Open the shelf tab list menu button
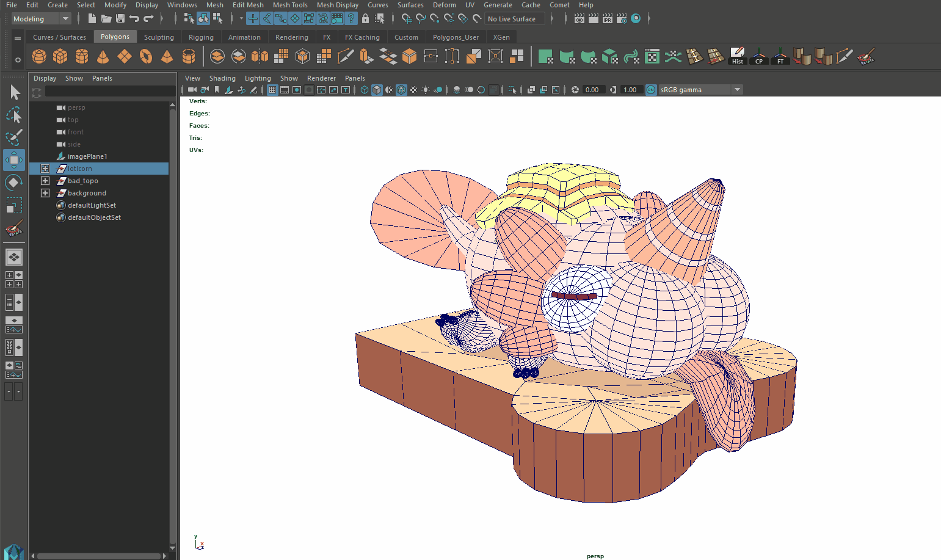 18,38
